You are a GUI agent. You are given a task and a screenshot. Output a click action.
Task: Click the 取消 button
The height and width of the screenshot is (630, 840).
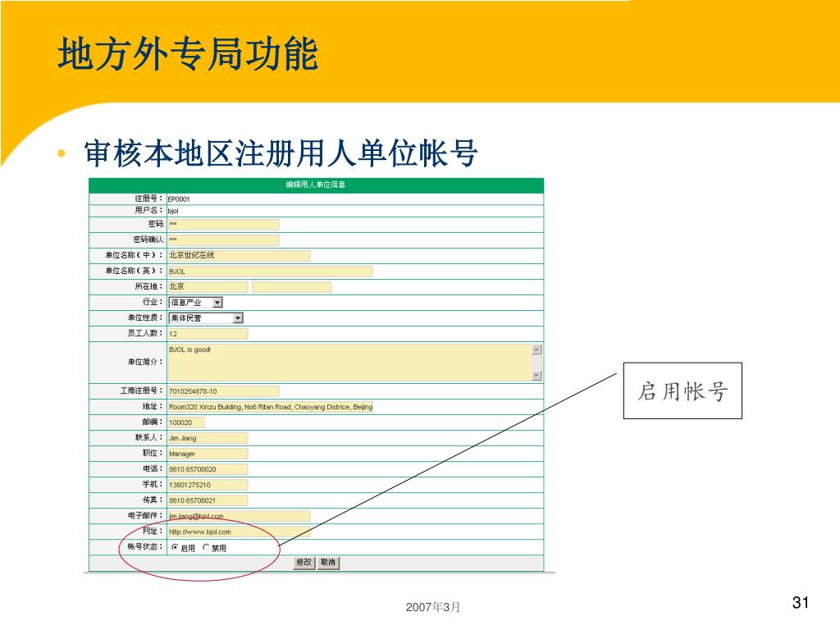(x=328, y=563)
